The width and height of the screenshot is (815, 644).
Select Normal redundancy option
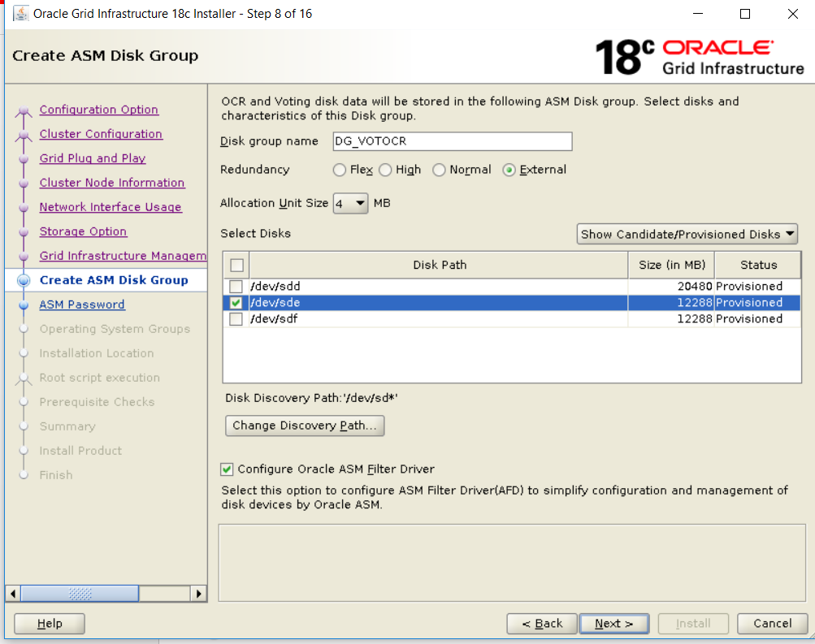pyautogui.click(x=440, y=170)
